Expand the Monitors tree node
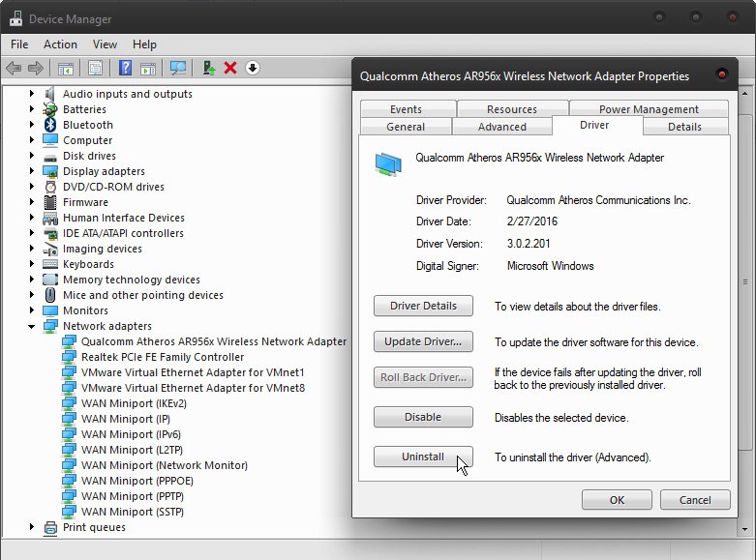Image resolution: width=756 pixels, height=560 pixels. click(x=32, y=309)
